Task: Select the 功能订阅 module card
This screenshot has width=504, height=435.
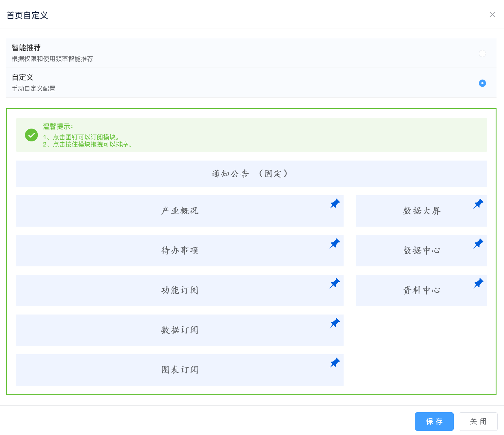Action: pos(180,290)
